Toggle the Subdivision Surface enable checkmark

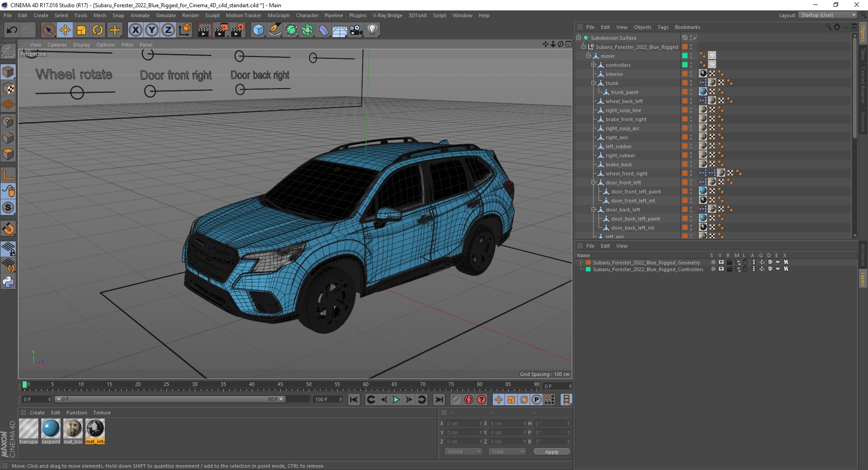coord(695,38)
